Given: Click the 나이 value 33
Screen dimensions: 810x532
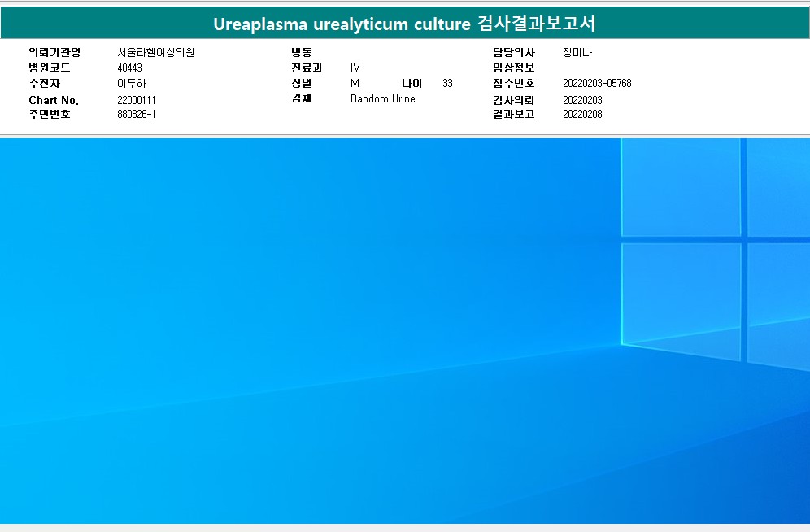Looking at the screenshot, I should point(448,84).
